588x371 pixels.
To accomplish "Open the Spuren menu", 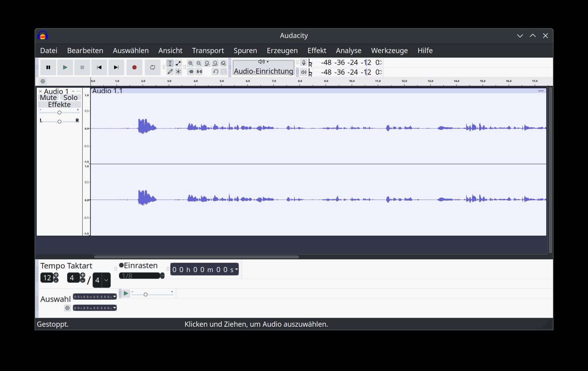I will tap(245, 51).
